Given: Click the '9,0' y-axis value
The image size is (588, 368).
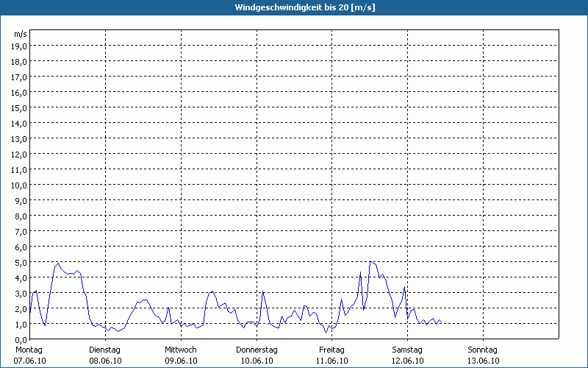Looking at the screenshot, I should pyautogui.click(x=21, y=201).
